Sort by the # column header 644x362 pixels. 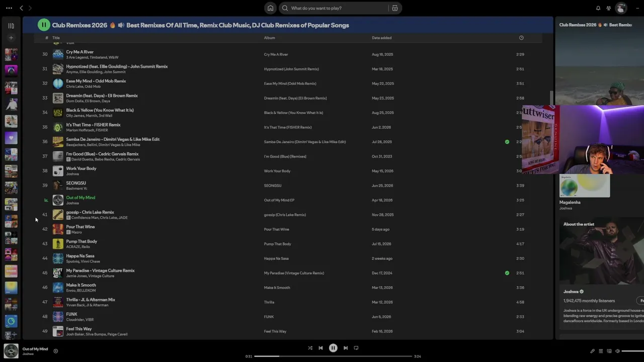click(x=47, y=38)
